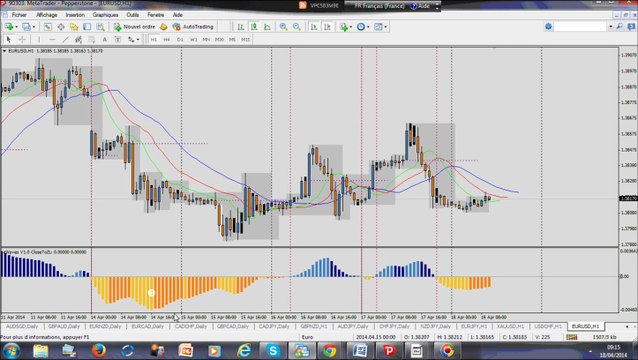Switch chart to line chart style
This screenshot has width=638, height=360.
[x=267, y=26]
